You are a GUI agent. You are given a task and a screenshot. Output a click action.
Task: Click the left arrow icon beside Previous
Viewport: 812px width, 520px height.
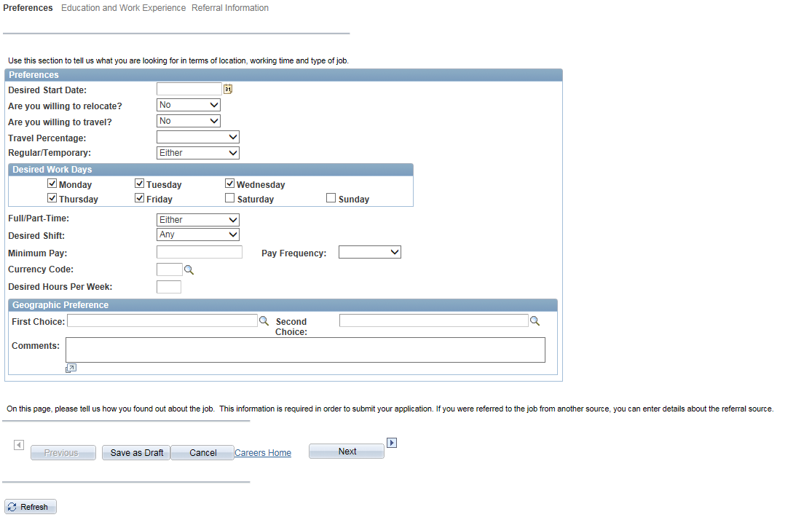[x=19, y=445]
